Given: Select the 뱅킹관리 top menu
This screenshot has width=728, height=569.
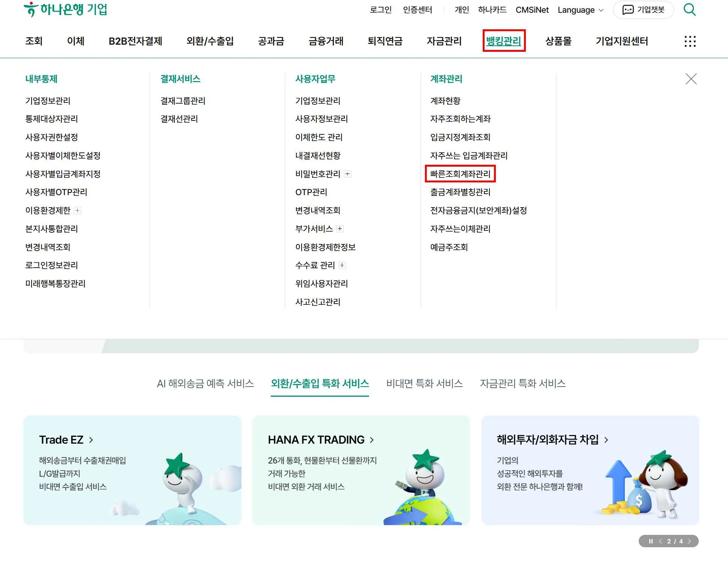Looking at the screenshot, I should 503,41.
